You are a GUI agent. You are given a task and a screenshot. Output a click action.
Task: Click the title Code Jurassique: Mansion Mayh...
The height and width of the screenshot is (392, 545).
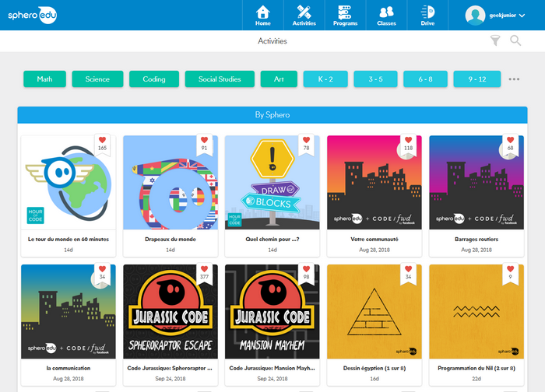(x=272, y=368)
